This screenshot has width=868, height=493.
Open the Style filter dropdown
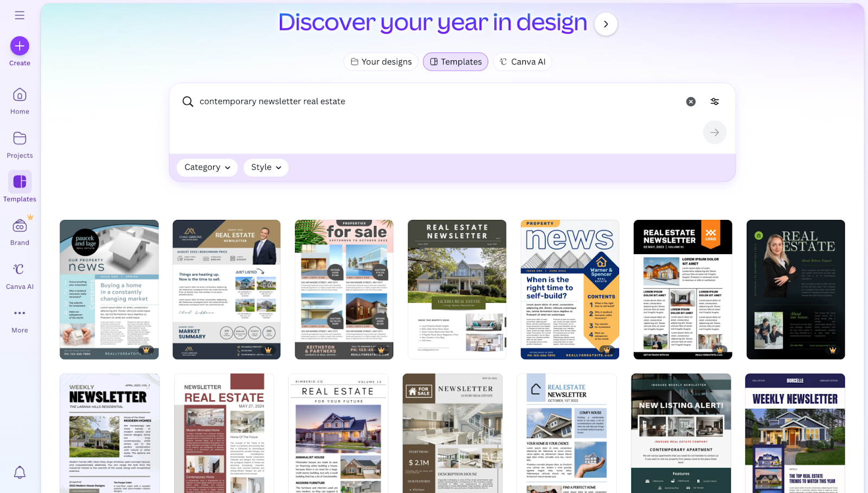coord(265,167)
